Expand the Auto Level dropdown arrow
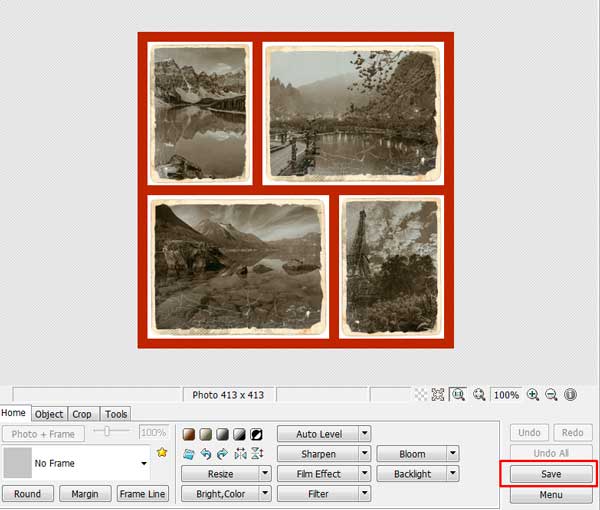The width and height of the screenshot is (600, 510). 365,433
